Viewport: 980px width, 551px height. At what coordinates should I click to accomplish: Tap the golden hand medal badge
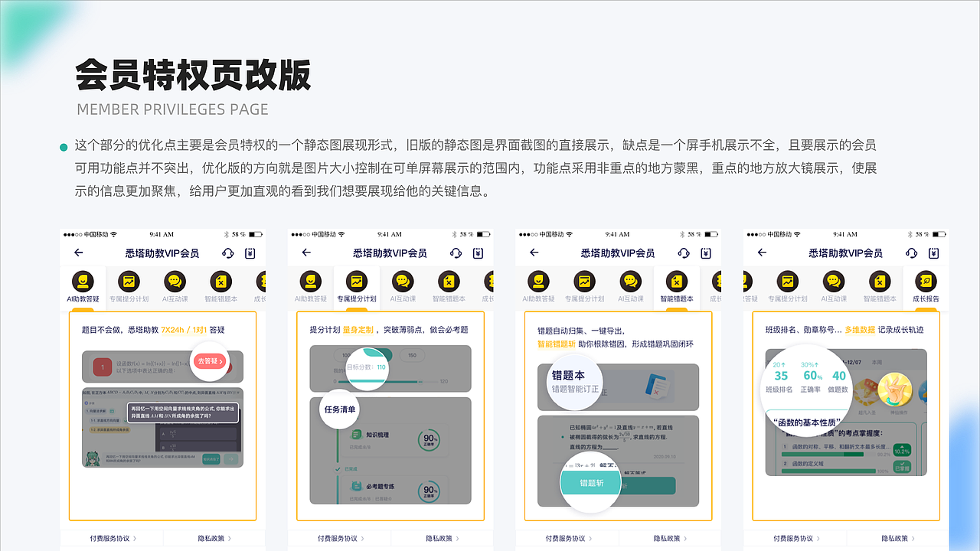click(x=893, y=390)
